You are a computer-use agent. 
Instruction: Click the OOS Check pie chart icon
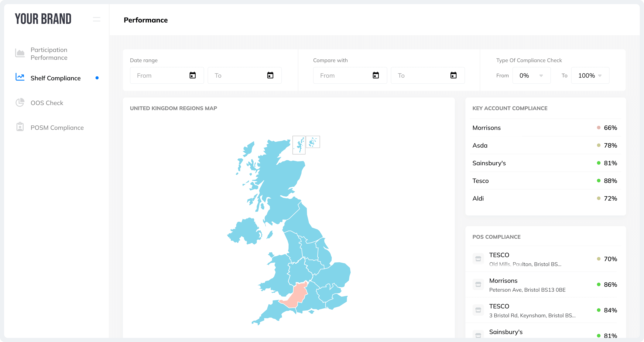point(20,103)
